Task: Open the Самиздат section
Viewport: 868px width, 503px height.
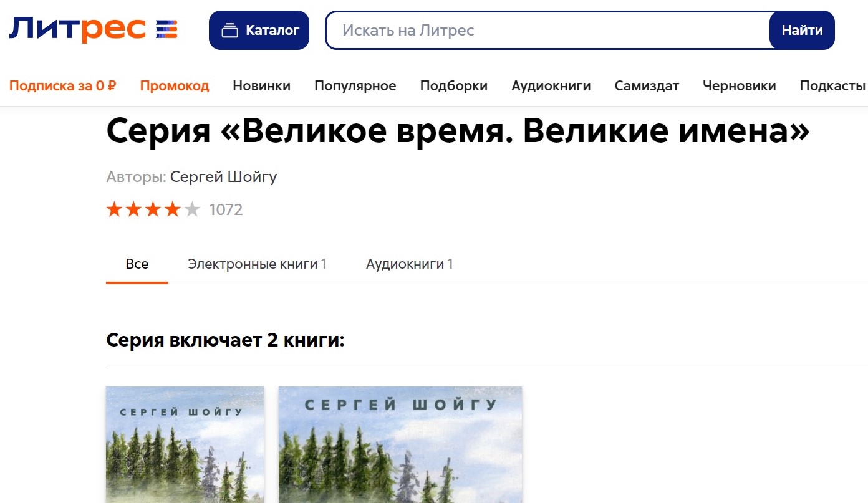Action: (647, 86)
